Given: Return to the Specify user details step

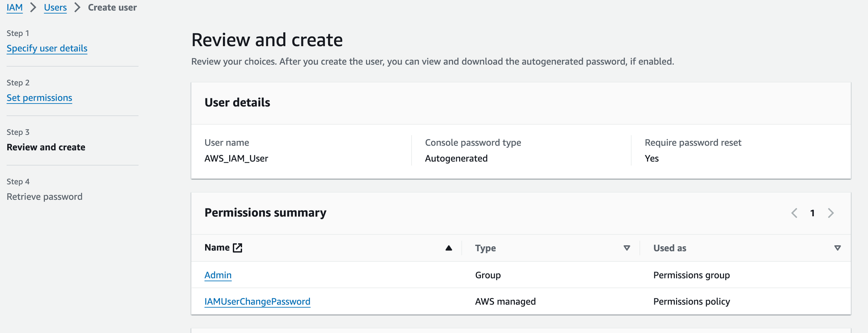Looking at the screenshot, I should (x=47, y=48).
